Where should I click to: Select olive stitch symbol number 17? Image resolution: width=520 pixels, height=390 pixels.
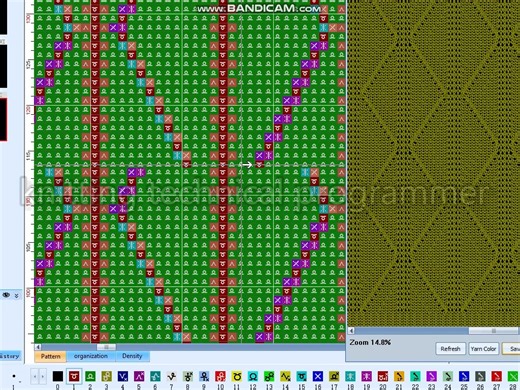click(334, 376)
